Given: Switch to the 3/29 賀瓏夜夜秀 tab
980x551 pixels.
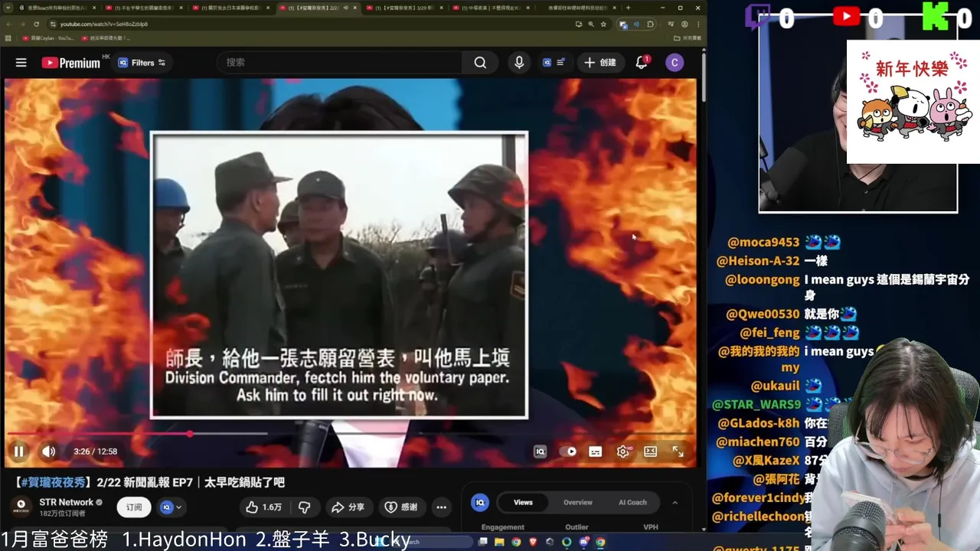Looking at the screenshot, I should [x=404, y=8].
